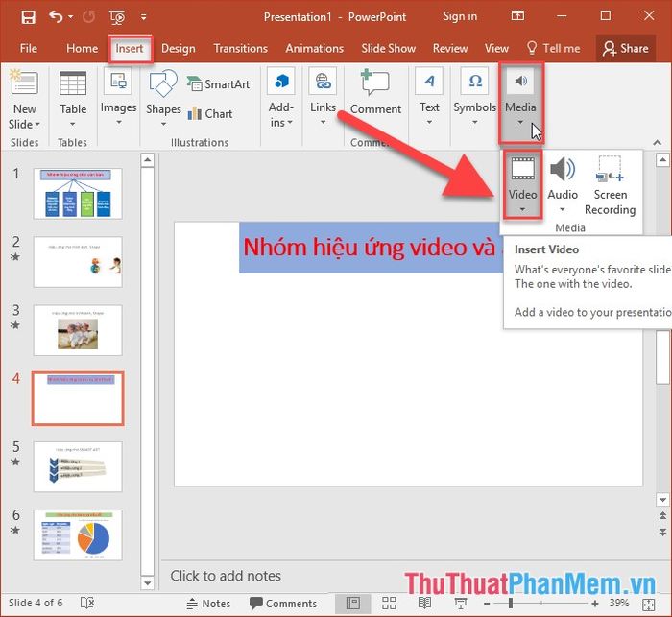Select slide 4 thumbnail
Viewport: 672px width, 617px height.
coord(78,398)
